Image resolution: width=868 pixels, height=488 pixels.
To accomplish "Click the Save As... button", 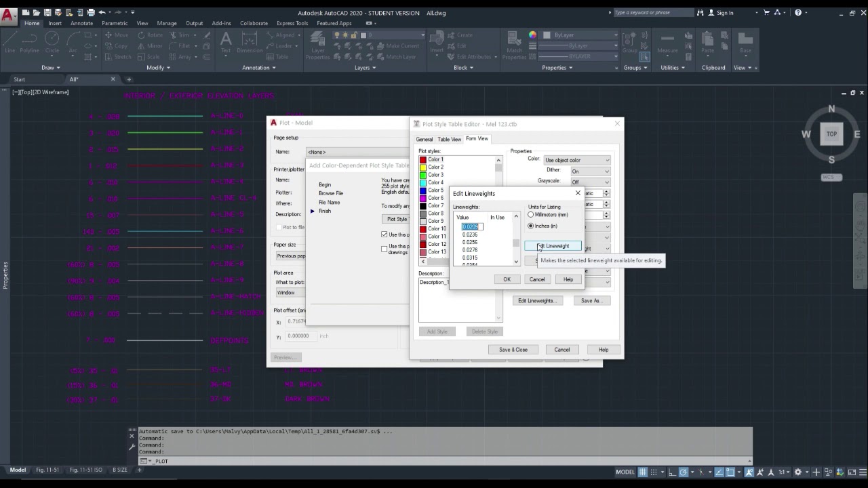I will pos(591,300).
